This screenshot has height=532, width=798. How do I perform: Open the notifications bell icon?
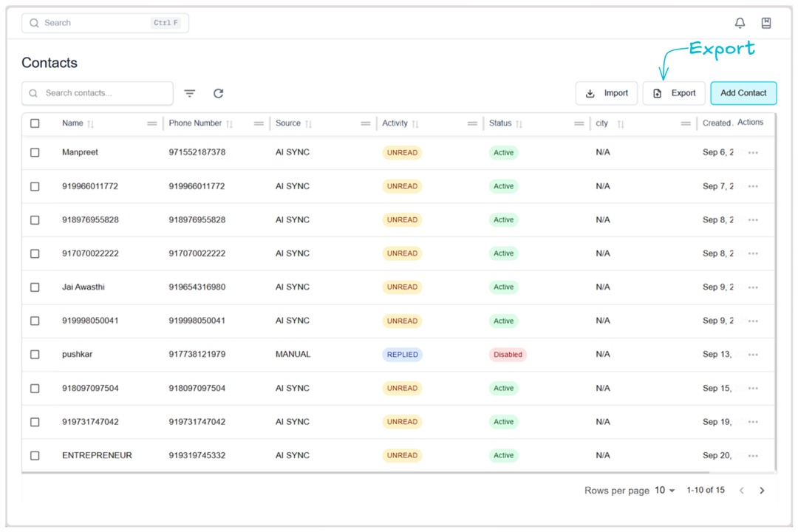(x=740, y=23)
